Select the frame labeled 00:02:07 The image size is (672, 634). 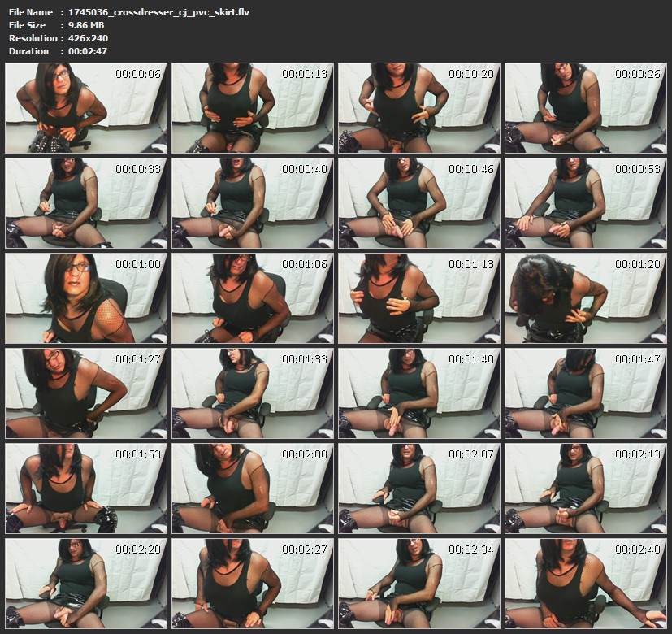pos(419,489)
